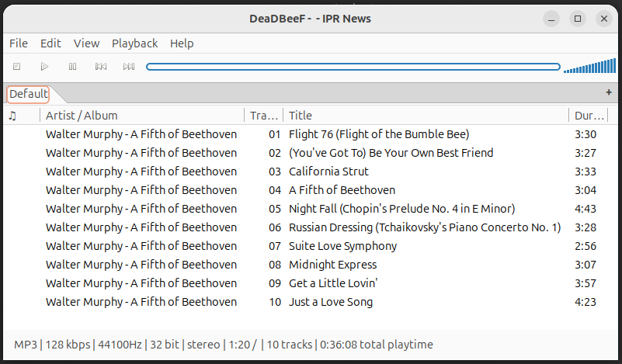This screenshot has height=364, width=622.
Task: Click track number 08 cell
Action: (x=275, y=265)
